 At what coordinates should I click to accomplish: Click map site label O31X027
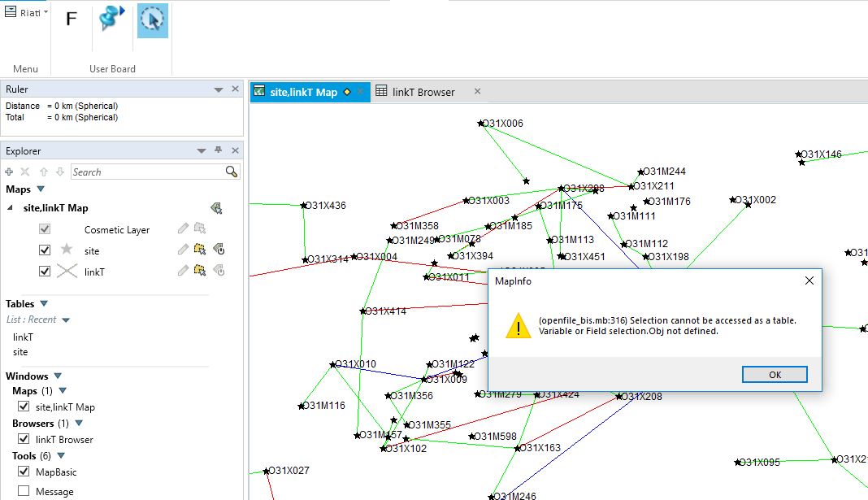(x=289, y=471)
